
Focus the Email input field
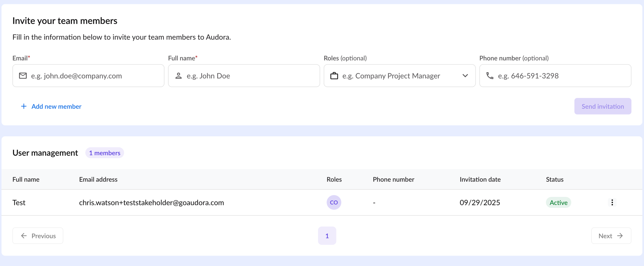tap(94, 76)
